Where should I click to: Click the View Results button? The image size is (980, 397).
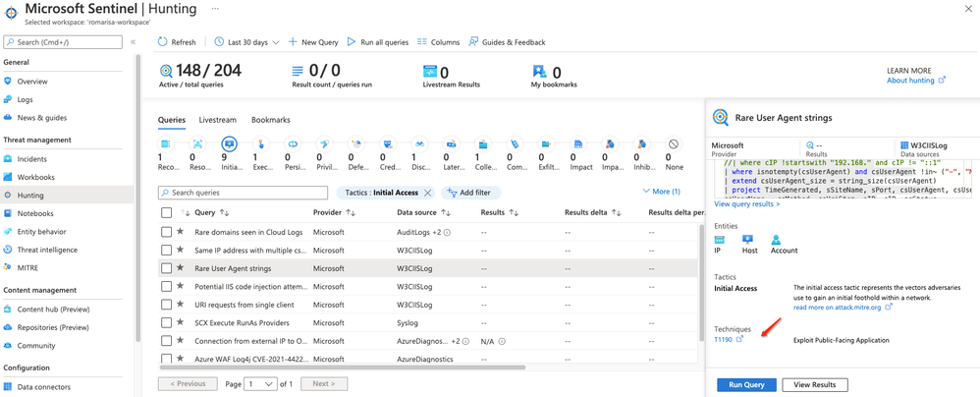click(x=815, y=384)
